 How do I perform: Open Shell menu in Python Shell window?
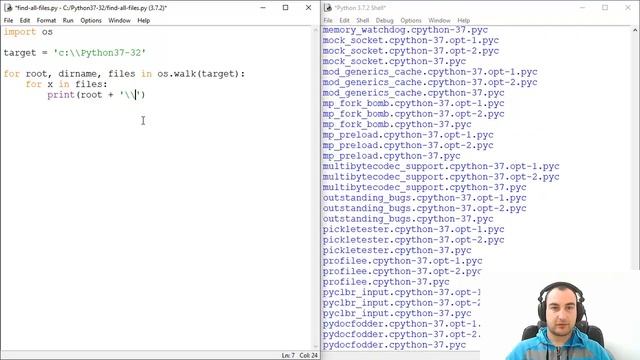tap(362, 20)
